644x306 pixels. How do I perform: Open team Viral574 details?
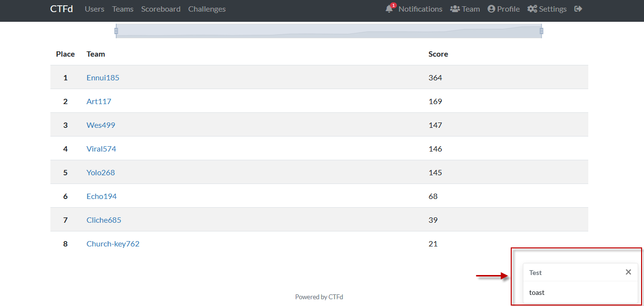tap(101, 149)
